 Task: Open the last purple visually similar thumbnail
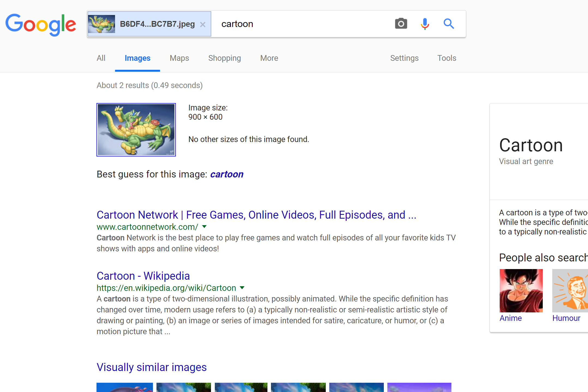pyautogui.click(x=419, y=387)
